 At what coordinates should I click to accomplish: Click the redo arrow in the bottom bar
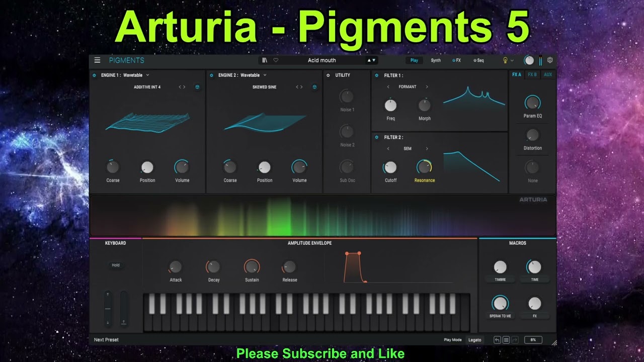(x=515, y=340)
